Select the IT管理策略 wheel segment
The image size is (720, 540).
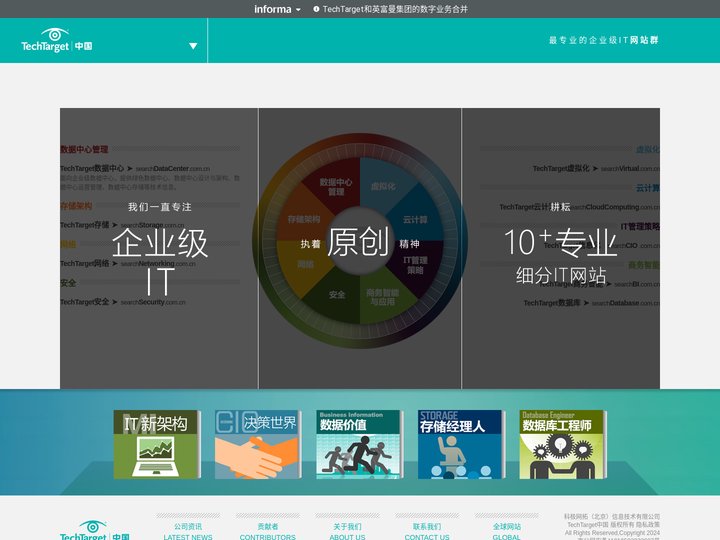click(x=415, y=265)
